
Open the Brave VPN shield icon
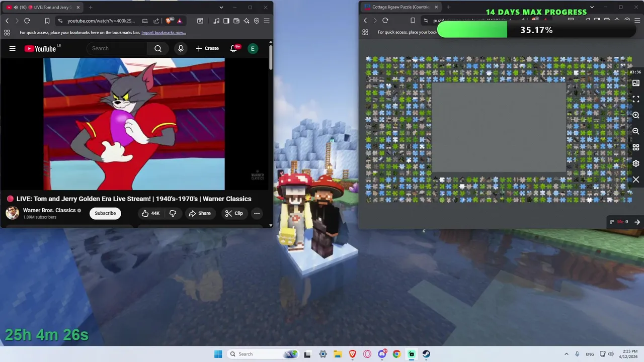point(257,21)
